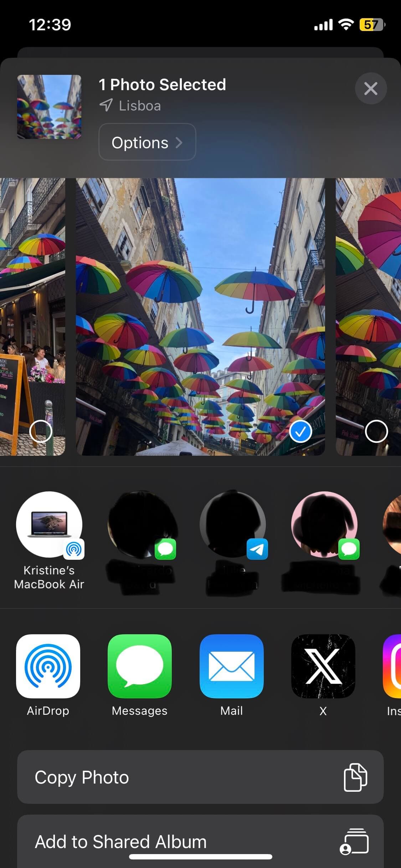The height and width of the screenshot is (868, 401).
Task: Tap the selected photo thumbnail in header
Action: 49,107
